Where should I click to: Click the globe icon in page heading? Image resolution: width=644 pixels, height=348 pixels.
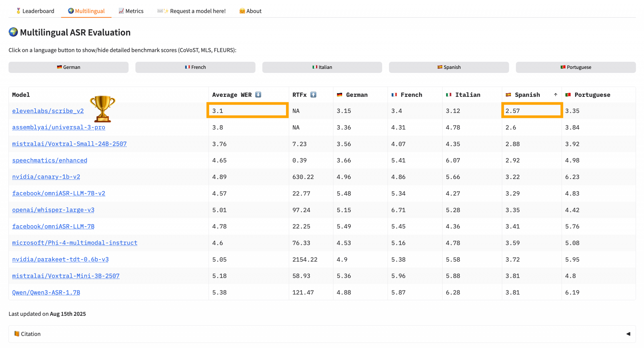click(13, 32)
